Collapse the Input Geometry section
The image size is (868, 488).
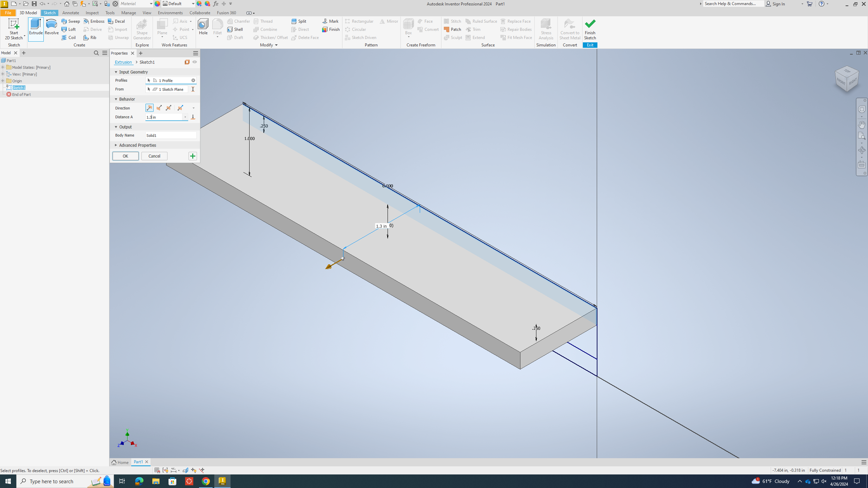click(116, 72)
